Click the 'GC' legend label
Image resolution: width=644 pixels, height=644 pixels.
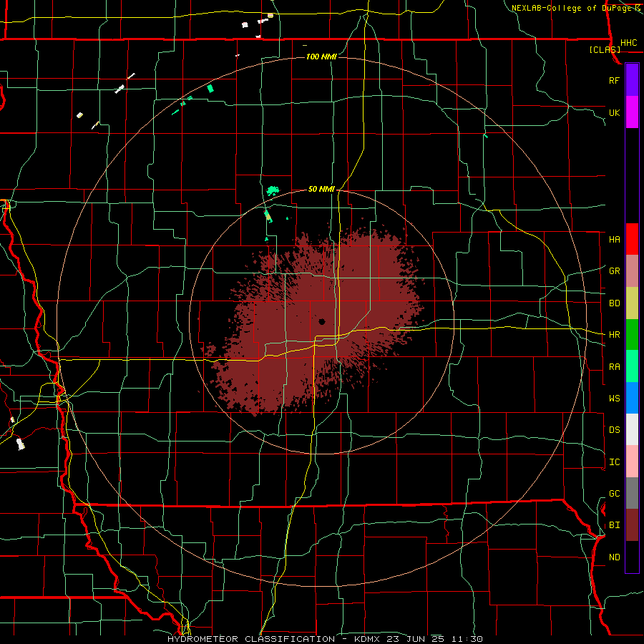click(x=614, y=494)
